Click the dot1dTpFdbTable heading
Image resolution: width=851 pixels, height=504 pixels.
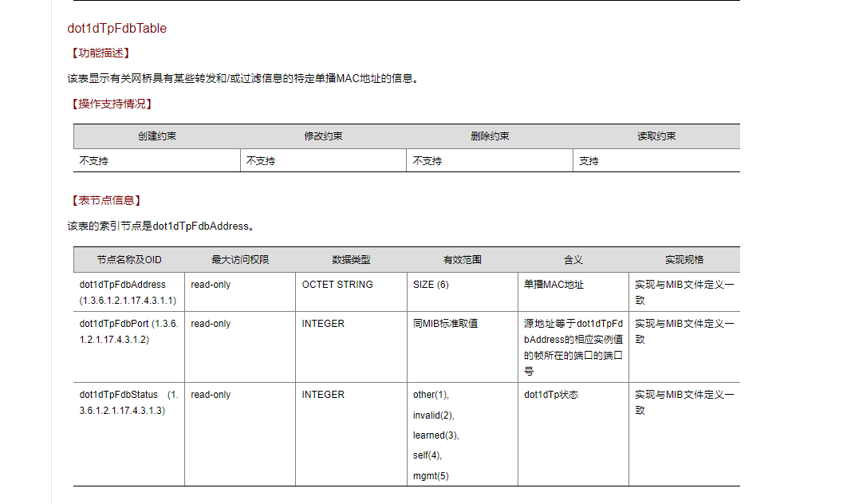[116, 28]
